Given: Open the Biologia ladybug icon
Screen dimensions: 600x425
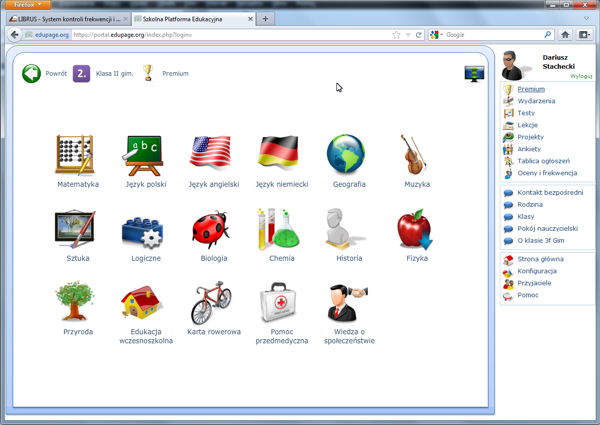Looking at the screenshot, I should (210, 229).
